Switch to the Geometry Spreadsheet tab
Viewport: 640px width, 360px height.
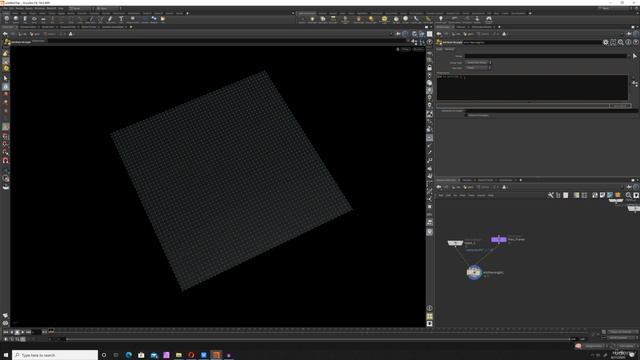click(112, 27)
